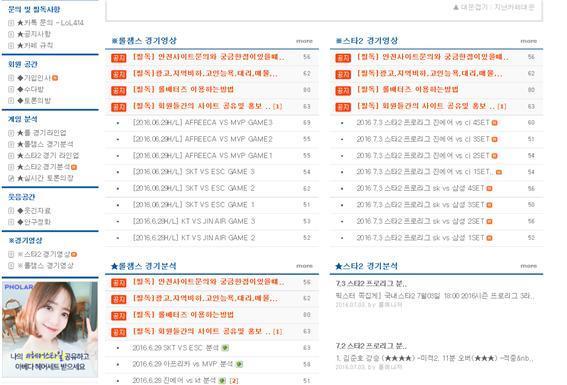Screen dimensions: 567x385
Task: Click green icon beside 아프리카 vs MVP 분석
Action: pos(239,364)
